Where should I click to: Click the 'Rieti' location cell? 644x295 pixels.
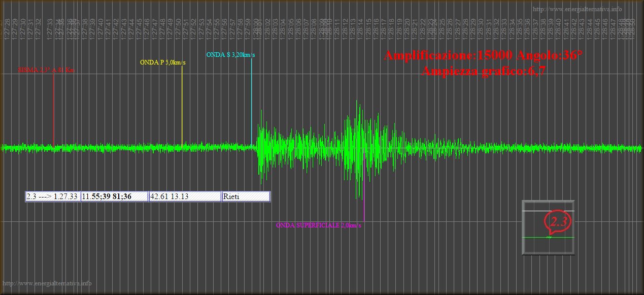pos(246,196)
